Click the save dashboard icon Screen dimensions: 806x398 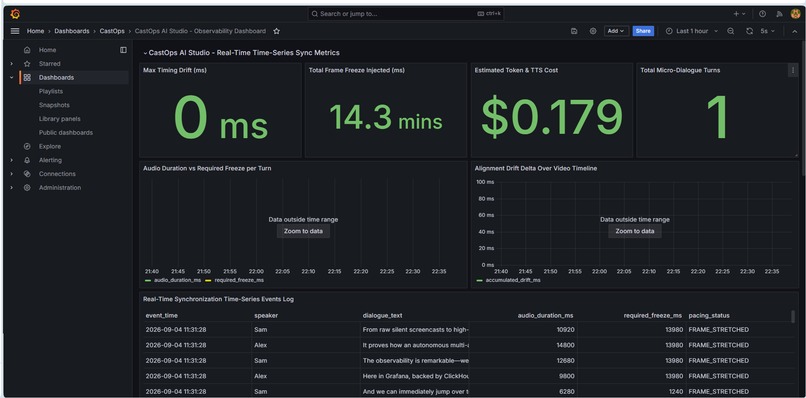[x=574, y=31]
